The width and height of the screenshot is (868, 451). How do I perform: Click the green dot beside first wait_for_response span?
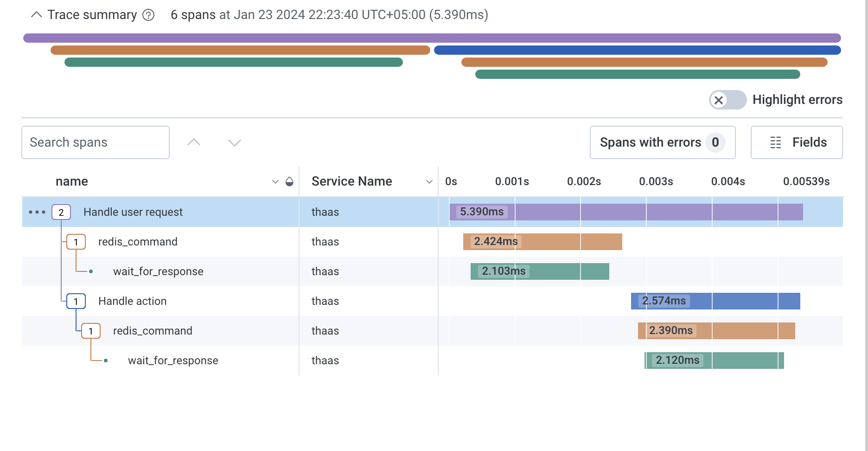tap(91, 271)
